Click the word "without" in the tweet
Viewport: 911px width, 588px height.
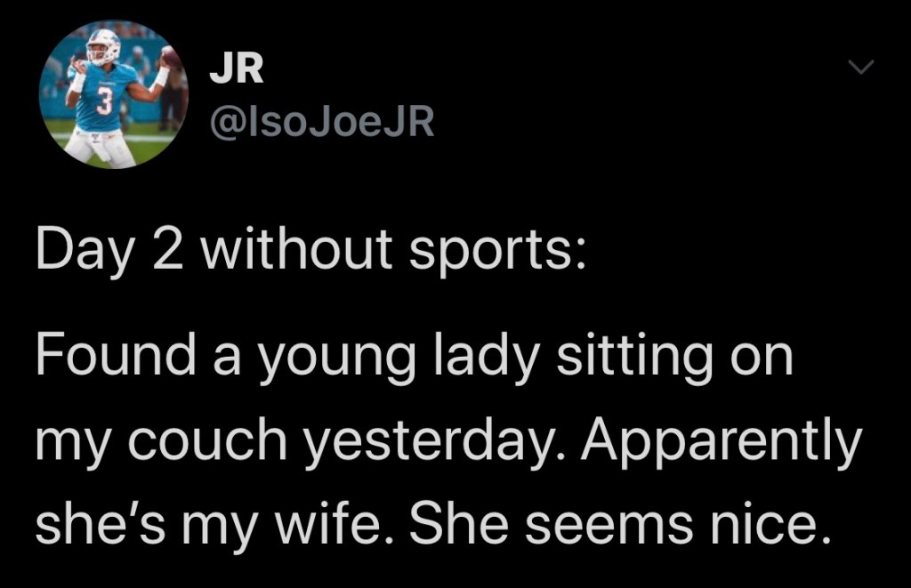pyautogui.click(x=298, y=251)
